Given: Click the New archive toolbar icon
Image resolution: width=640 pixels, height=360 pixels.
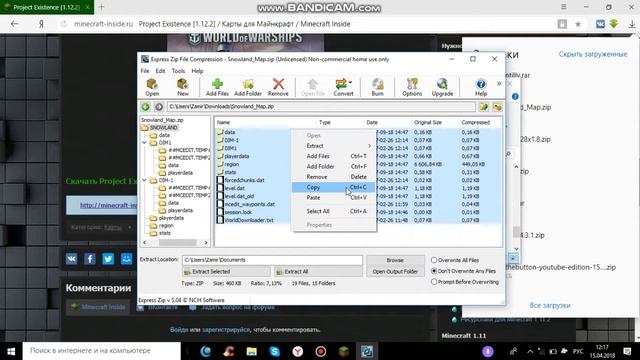Looking at the screenshot, I should (182, 87).
